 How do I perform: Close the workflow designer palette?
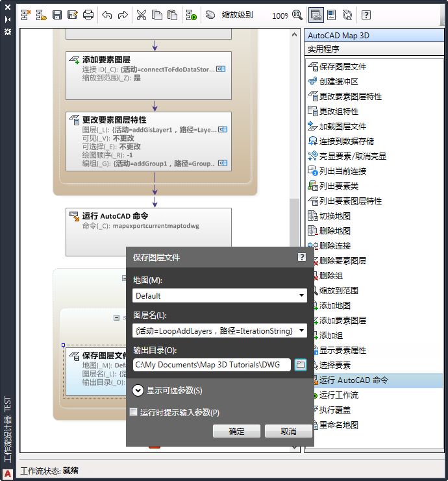8,7
